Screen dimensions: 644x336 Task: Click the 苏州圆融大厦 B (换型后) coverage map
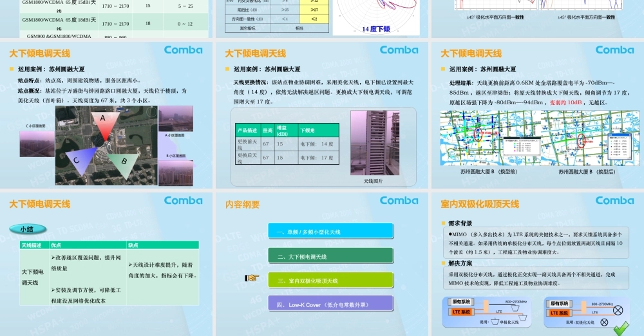pyautogui.click(x=590, y=138)
